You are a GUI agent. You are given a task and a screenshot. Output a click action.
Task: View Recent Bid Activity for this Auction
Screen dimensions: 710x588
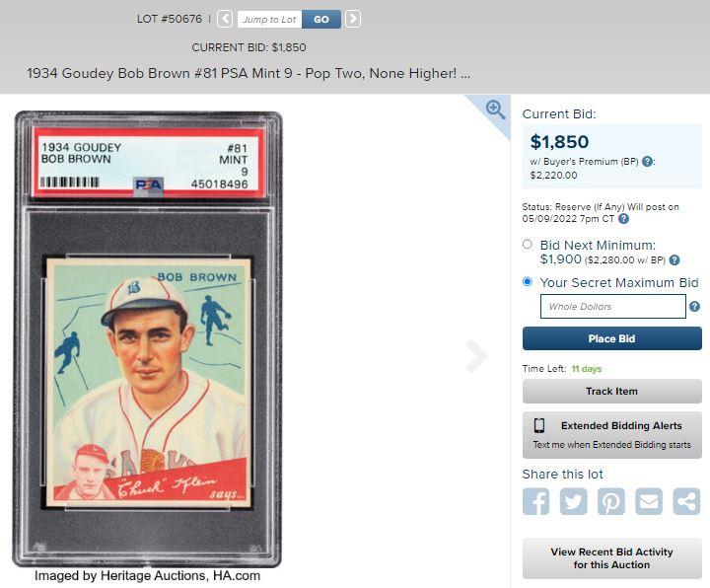tap(612, 558)
